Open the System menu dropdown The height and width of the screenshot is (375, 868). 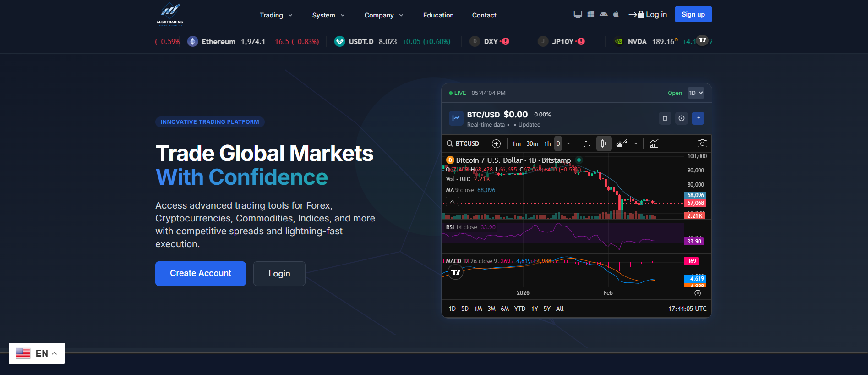(328, 15)
